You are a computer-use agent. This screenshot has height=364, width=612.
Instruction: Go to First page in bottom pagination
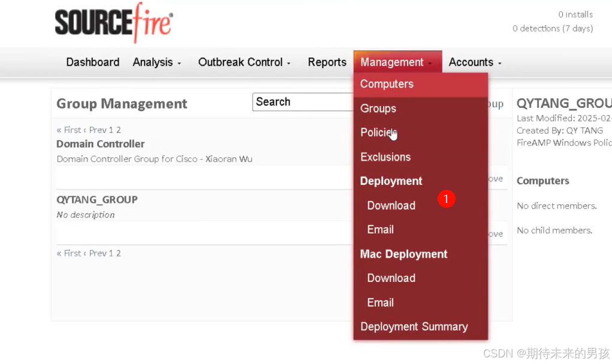[x=70, y=253]
